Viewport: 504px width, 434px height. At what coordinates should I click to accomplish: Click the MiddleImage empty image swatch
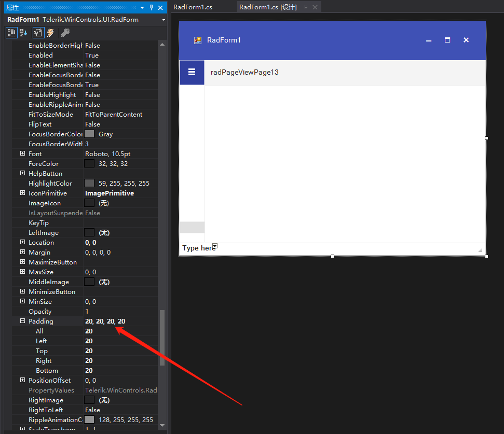pos(89,282)
